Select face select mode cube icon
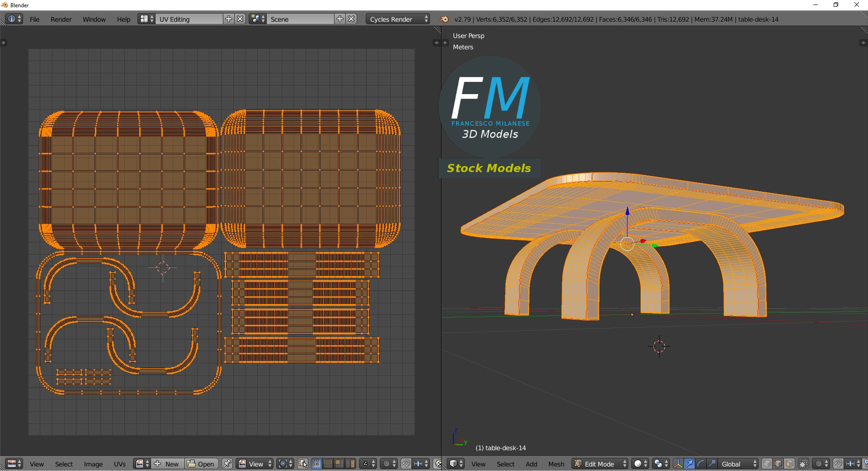This screenshot has width=868, height=471. pyautogui.click(x=789, y=464)
